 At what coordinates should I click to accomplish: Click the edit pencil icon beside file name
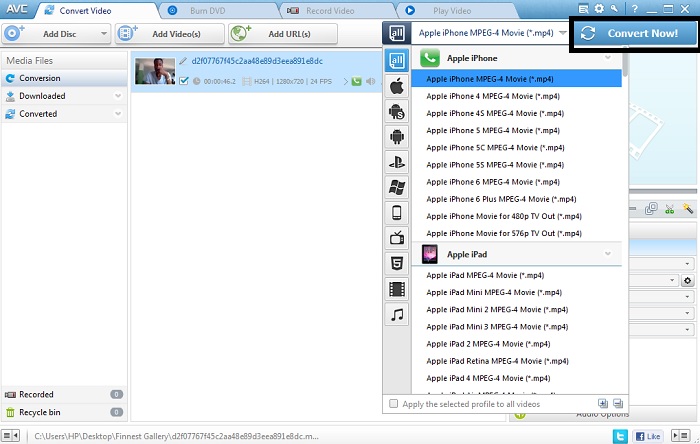(x=183, y=61)
